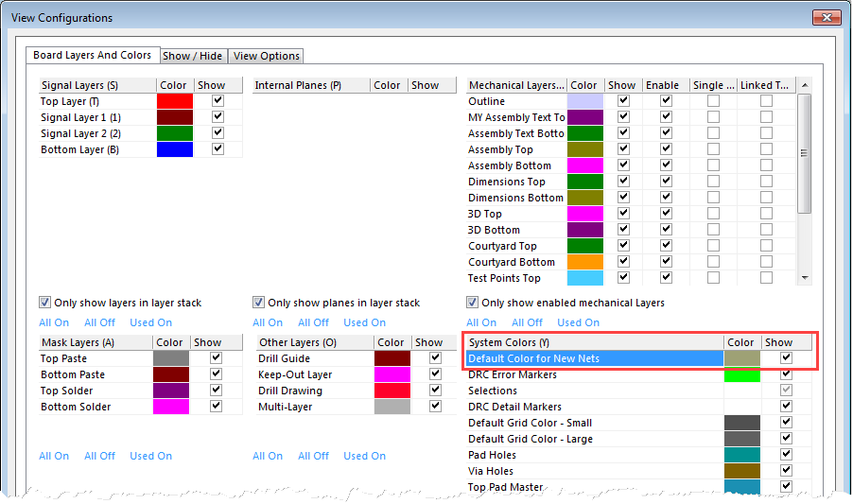Toggle Show for Via Holes

point(786,470)
